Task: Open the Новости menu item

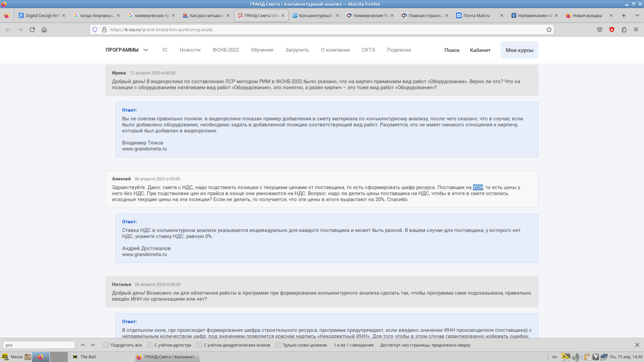Action: coord(190,50)
